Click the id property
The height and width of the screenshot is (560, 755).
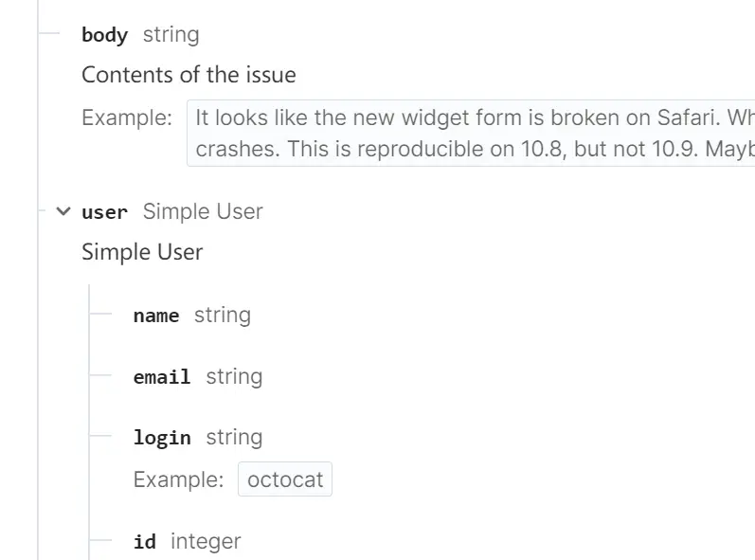tap(144, 542)
